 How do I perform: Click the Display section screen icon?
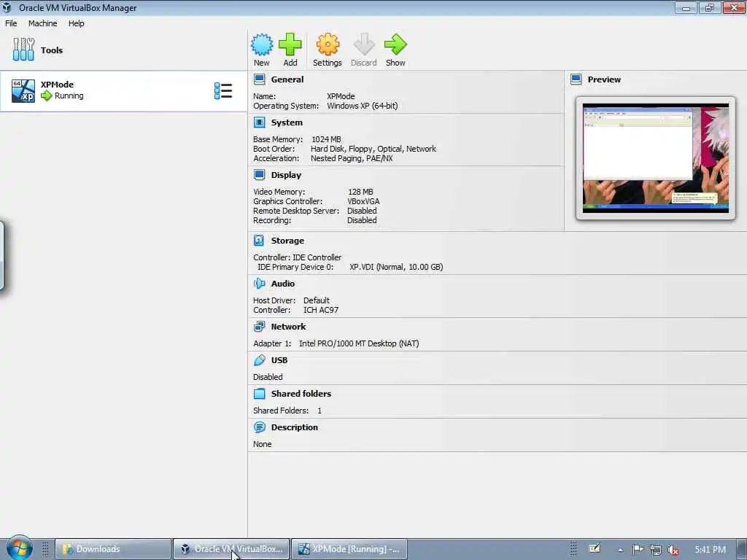pos(260,175)
